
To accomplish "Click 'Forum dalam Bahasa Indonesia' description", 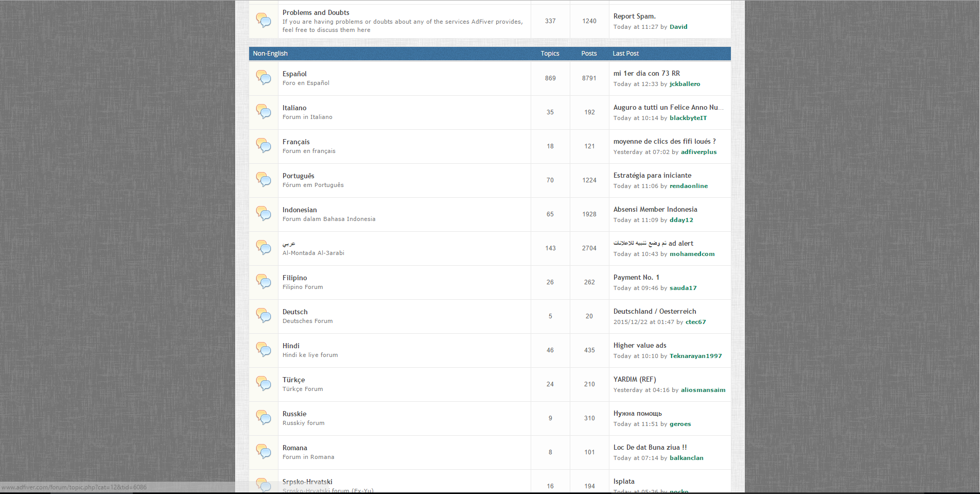I will (x=329, y=219).
